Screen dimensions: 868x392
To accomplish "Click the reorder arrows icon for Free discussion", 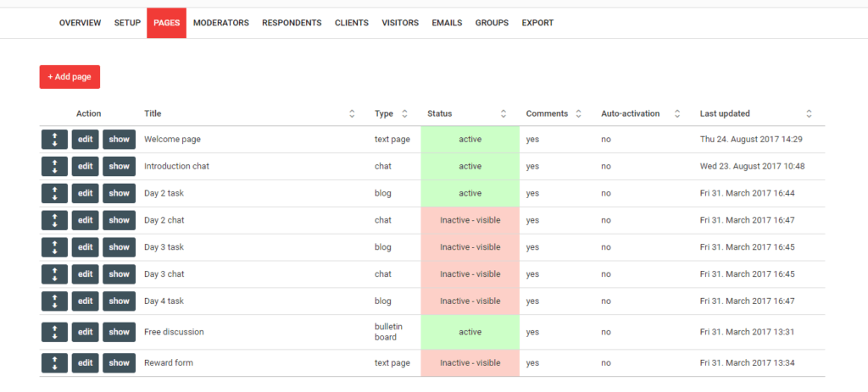I will coord(54,332).
